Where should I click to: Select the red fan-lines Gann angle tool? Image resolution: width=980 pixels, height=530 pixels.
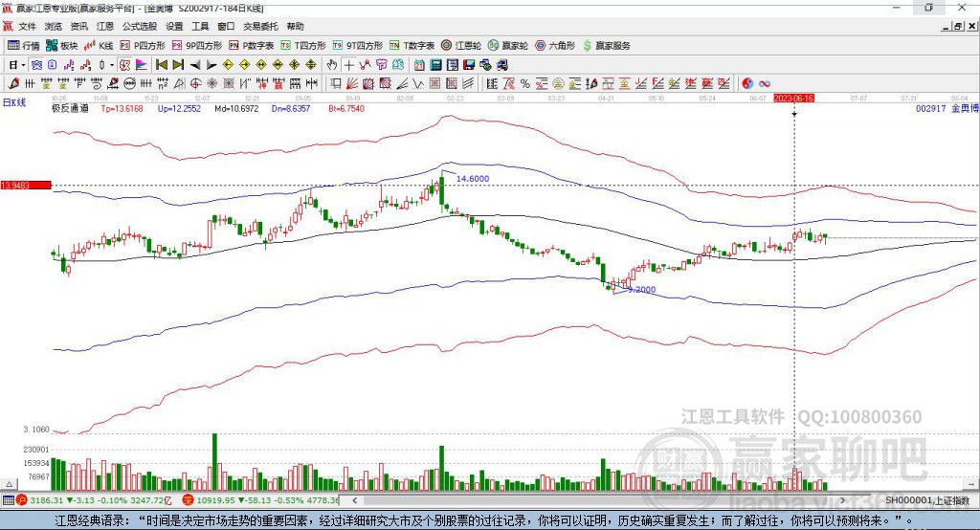tap(352, 84)
